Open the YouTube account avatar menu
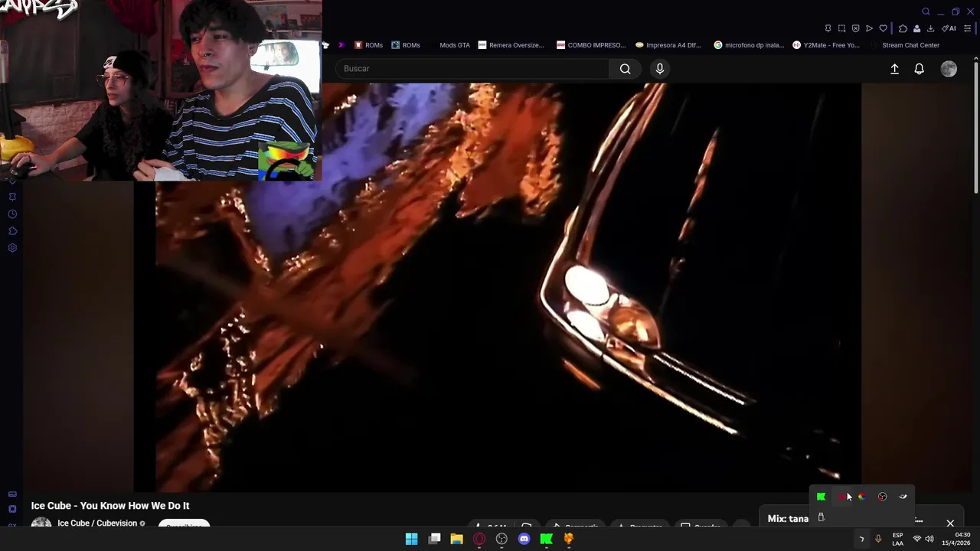 click(x=949, y=69)
